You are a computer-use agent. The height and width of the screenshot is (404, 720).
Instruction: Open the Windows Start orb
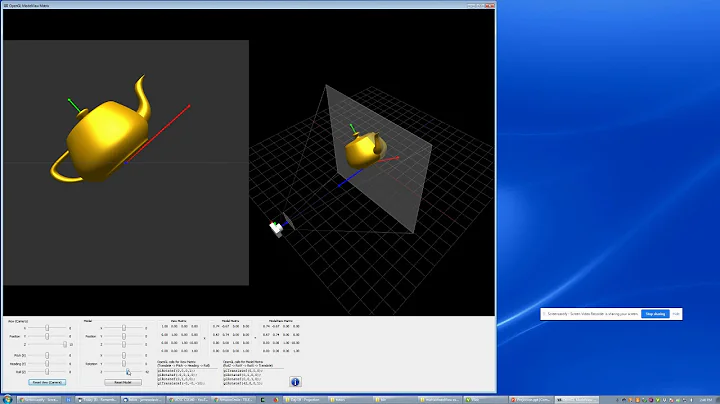click(8, 399)
